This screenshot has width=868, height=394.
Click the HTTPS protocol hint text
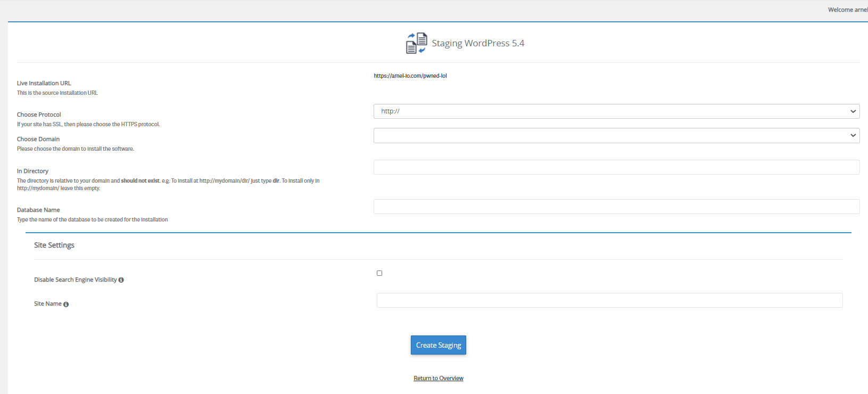(x=88, y=124)
